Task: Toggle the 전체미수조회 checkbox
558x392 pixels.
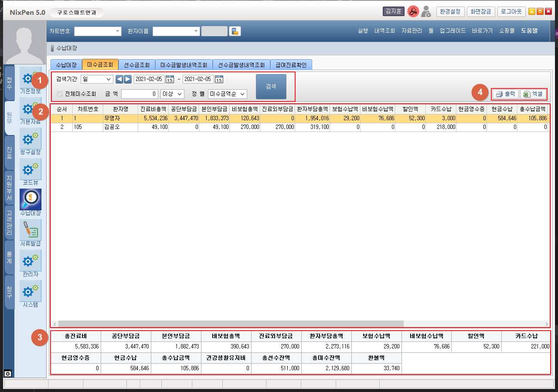Action: click(x=60, y=94)
